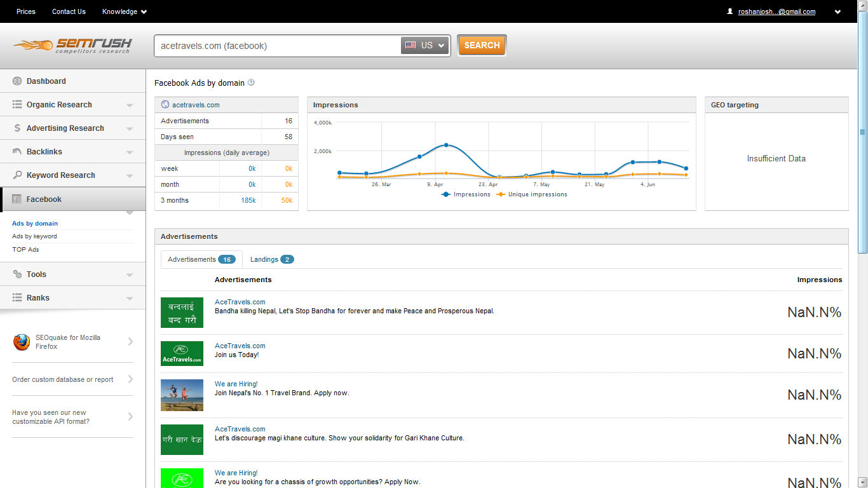This screenshot has height=488, width=868.
Task: Click the Backlinks icon in sidebar
Action: [x=17, y=152]
